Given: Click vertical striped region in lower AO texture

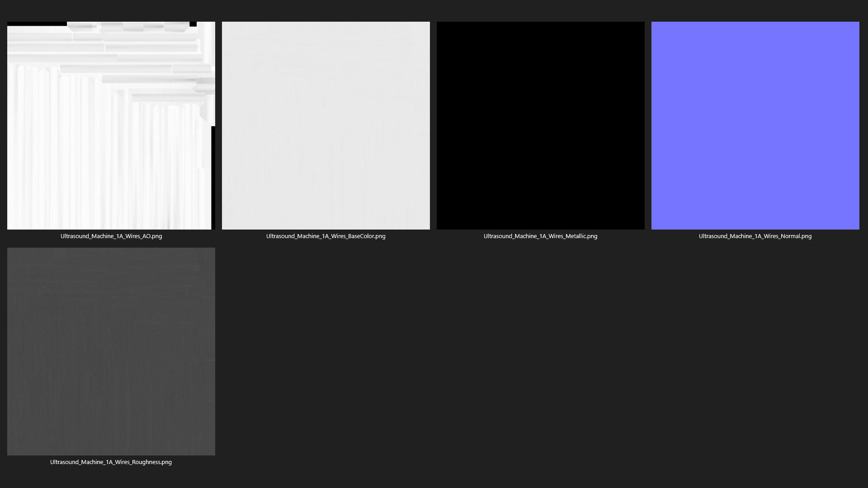Looking at the screenshot, I should (90, 181).
